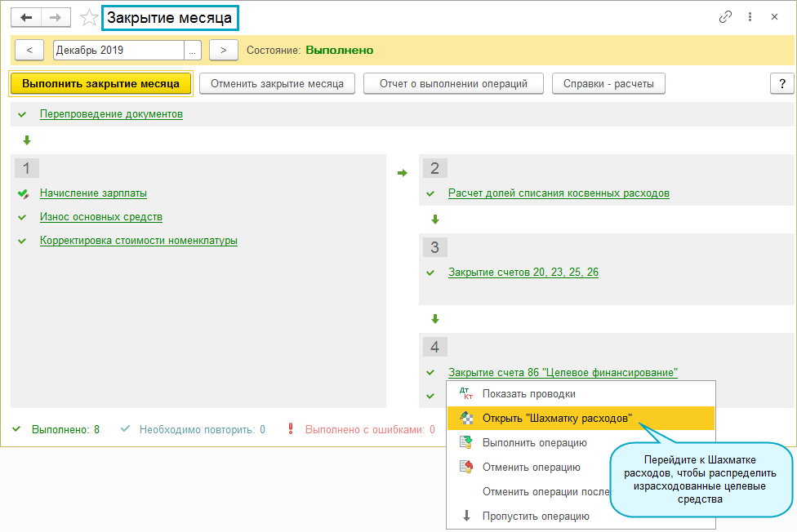797x532 pixels.
Task: Click the icon beside Выполнить операцию
Action: 466,442
